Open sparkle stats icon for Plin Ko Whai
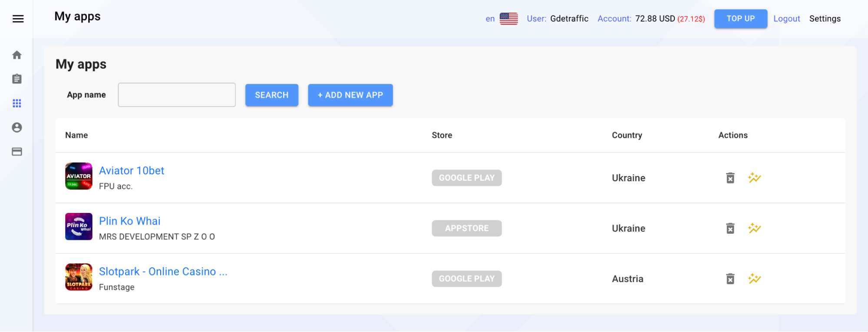 click(x=754, y=228)
